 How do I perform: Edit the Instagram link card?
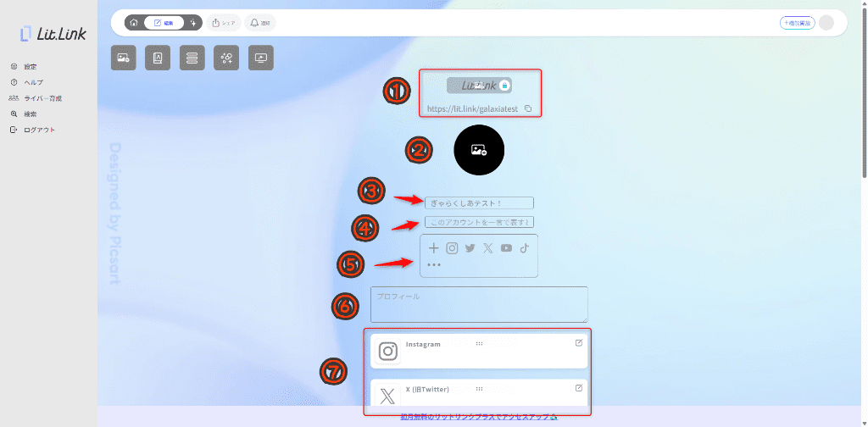click(579, 343)
